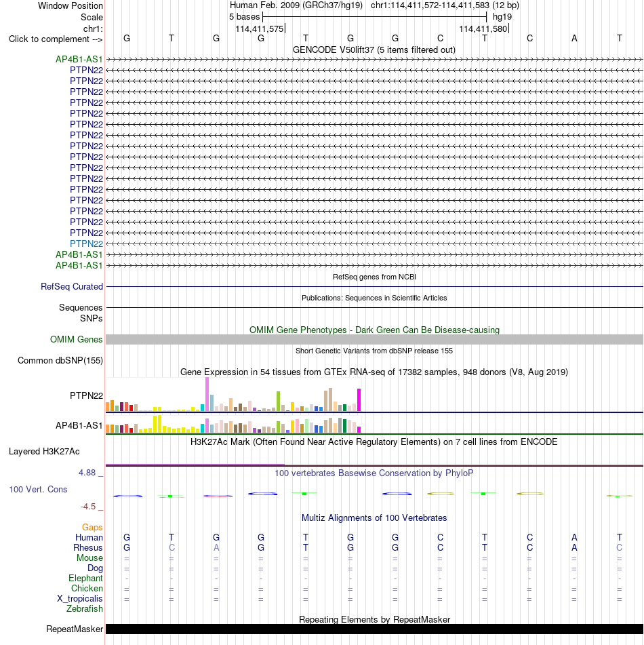Image resolution: width=644 pixels, height=645 pixels.
Task: Click the Dog alignment row label
Action: click(95, 568)
